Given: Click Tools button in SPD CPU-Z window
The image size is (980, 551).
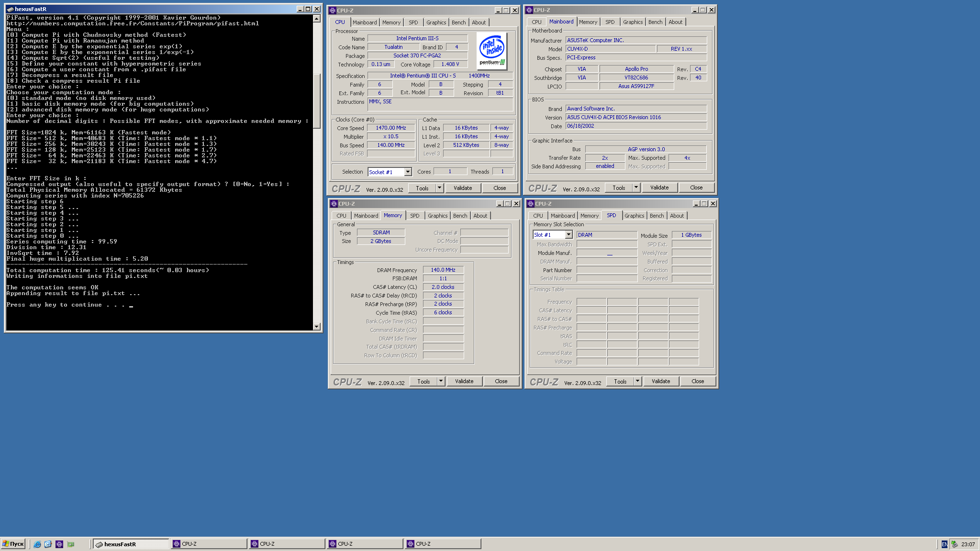Looking at the screenshot, I should [620, 381].
